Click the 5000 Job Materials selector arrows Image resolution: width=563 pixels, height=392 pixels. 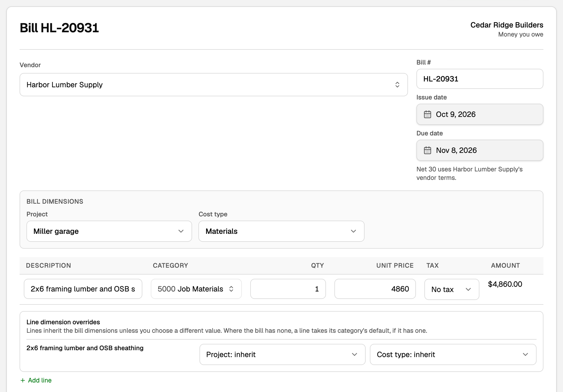(x=231, y=289)
